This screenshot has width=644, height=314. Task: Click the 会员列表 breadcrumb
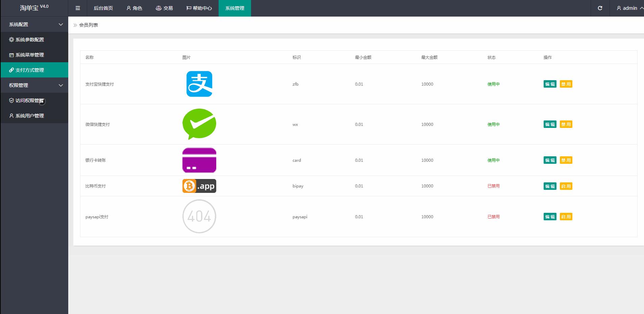tap(89, 25)
